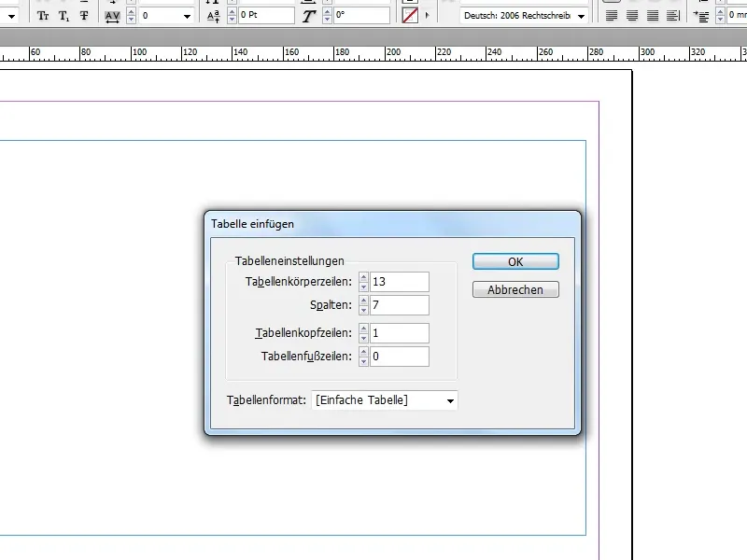
Task: Decrease Tabellenfußzeilen with the down arrow
Action: 363,361
